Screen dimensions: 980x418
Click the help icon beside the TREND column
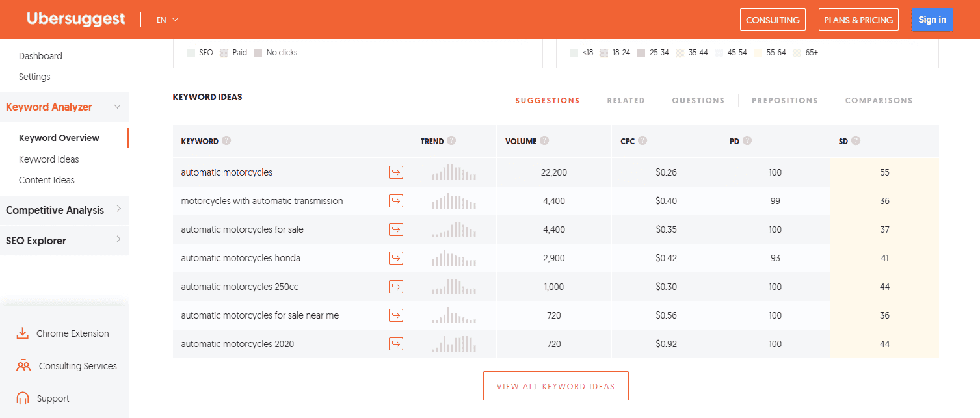pos(453,140)
